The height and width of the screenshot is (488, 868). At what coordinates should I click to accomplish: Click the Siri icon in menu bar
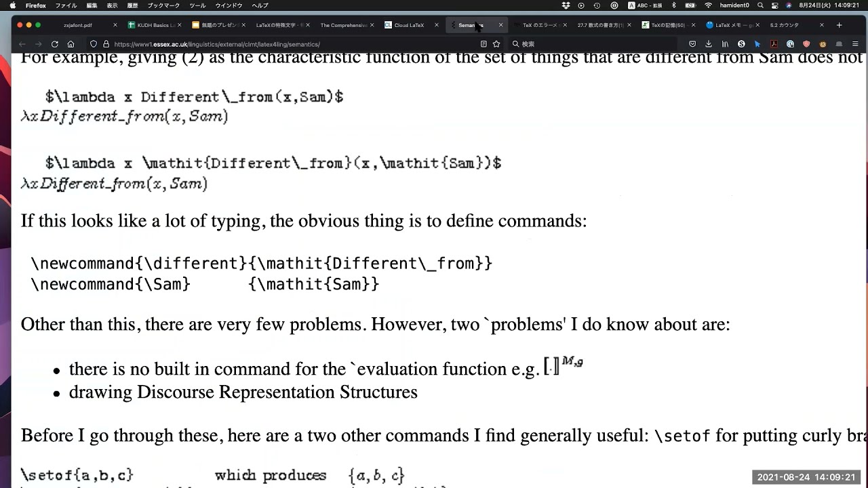click(x=789, y=5)
